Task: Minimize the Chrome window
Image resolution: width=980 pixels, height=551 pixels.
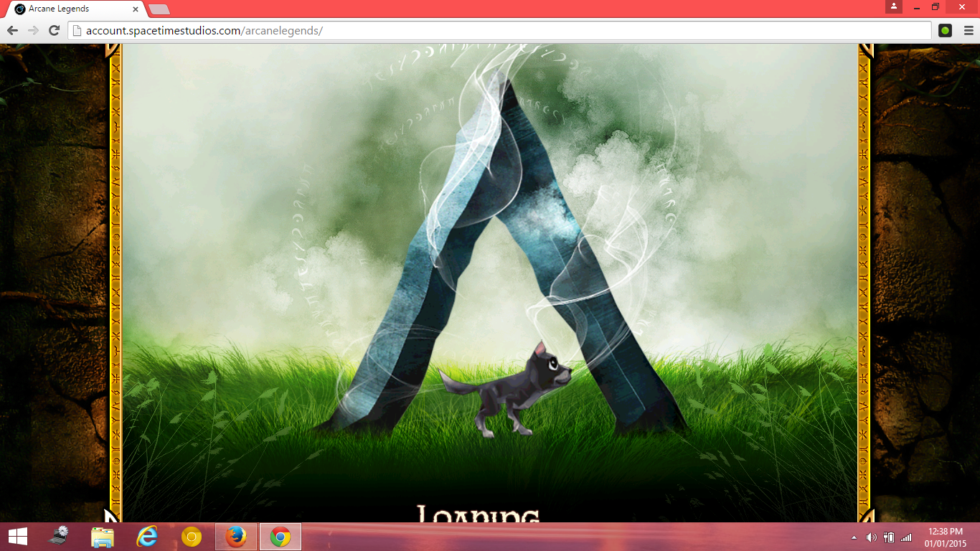Action: 917,7
